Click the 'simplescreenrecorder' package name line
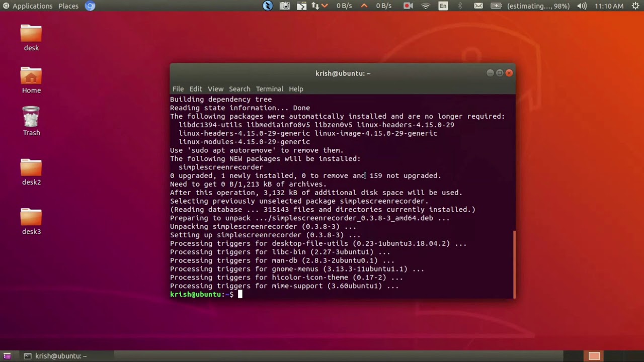The image size is (644, 362). 221,167
